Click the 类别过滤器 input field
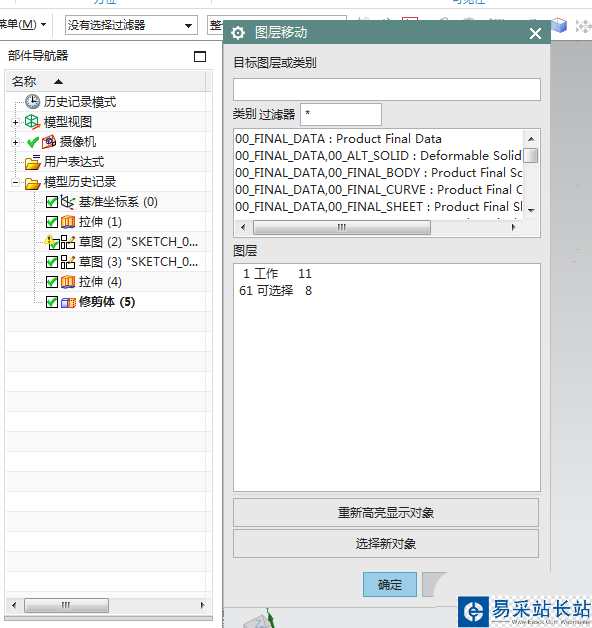The height and width of the screenshot is (628, 592). point(341,115)
